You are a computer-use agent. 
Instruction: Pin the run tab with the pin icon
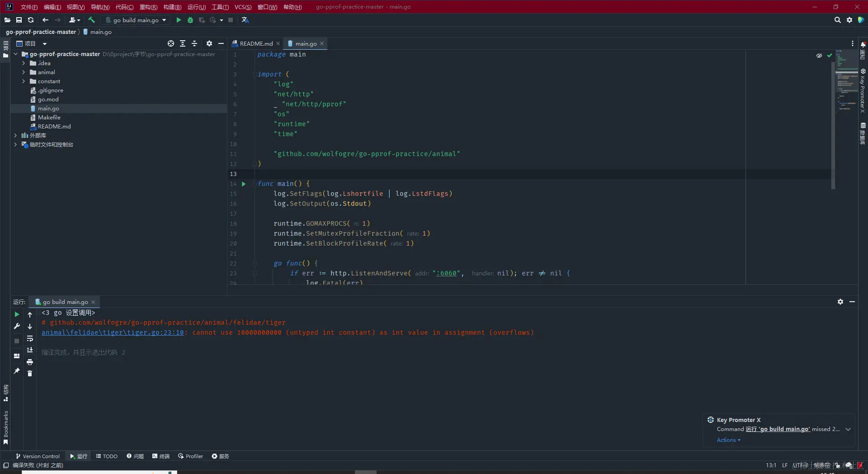pos(17,371)
